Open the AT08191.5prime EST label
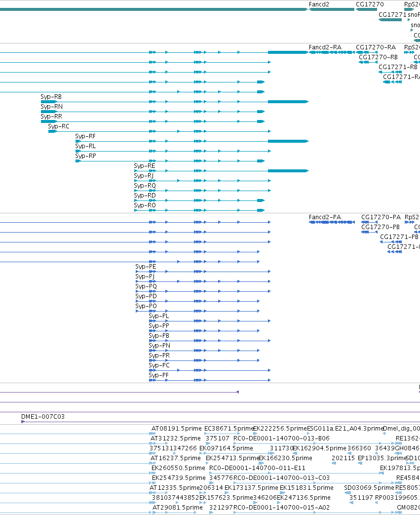The width and height of the screenshot is (420, 515). click(176, 428)
